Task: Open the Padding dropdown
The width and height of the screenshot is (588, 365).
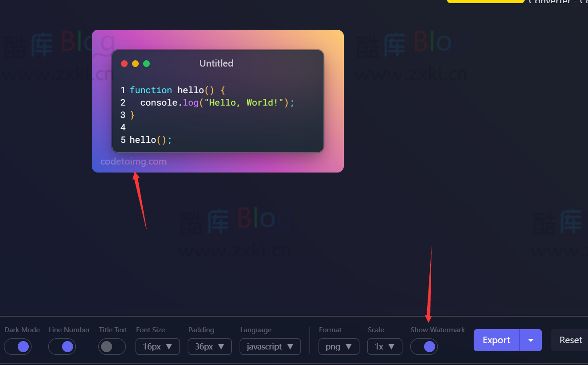Action: [210, 346]
